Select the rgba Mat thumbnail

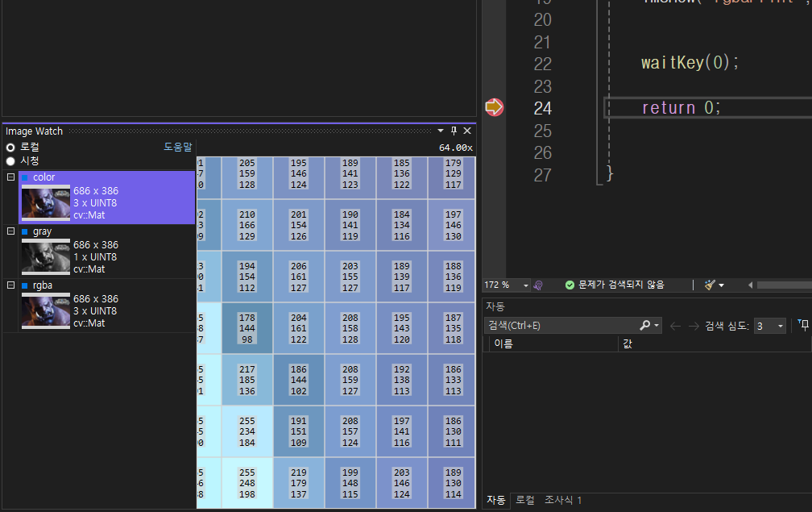pos(46,311)
